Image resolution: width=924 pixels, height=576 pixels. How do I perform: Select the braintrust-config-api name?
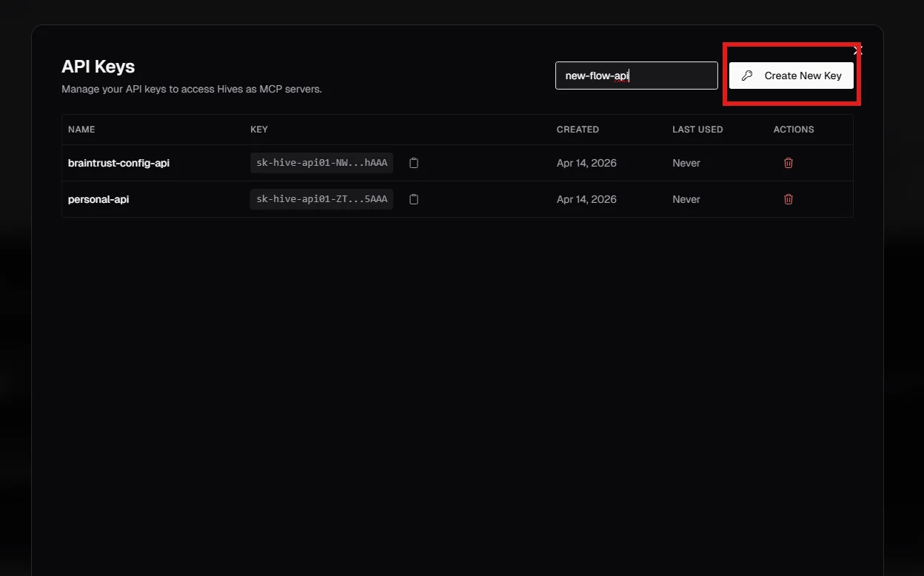118,163
